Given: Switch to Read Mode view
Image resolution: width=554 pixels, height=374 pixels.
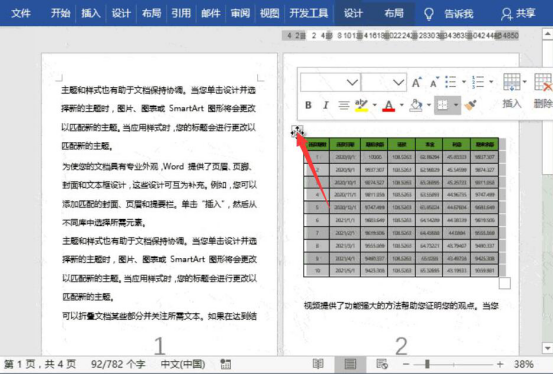Looking at the screenshot, I should [318, 364].
